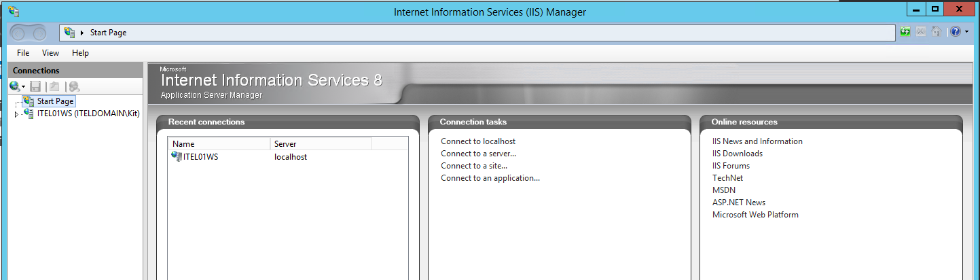This screenshot has height=280, width=980.
Task: Open the TechNet link
Action: point(727,178)
